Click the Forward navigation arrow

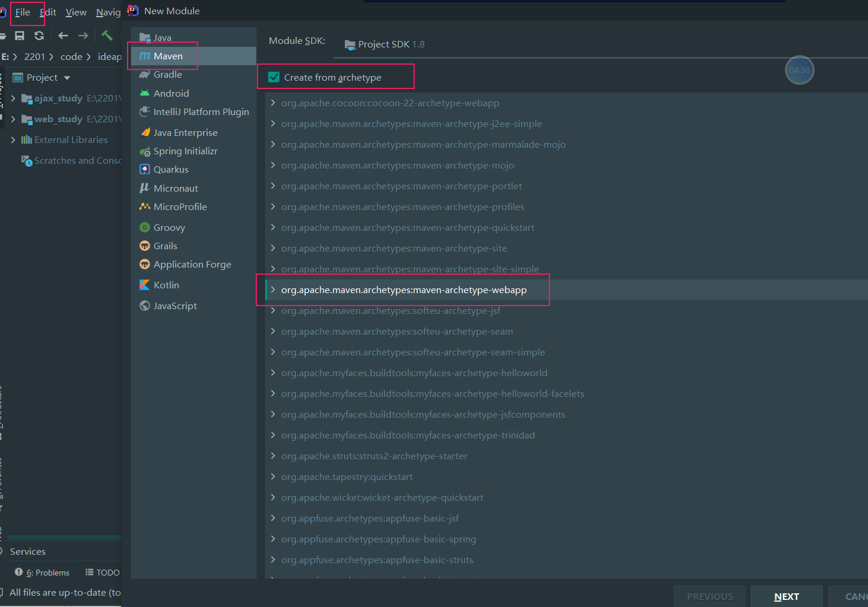(83, 36)
